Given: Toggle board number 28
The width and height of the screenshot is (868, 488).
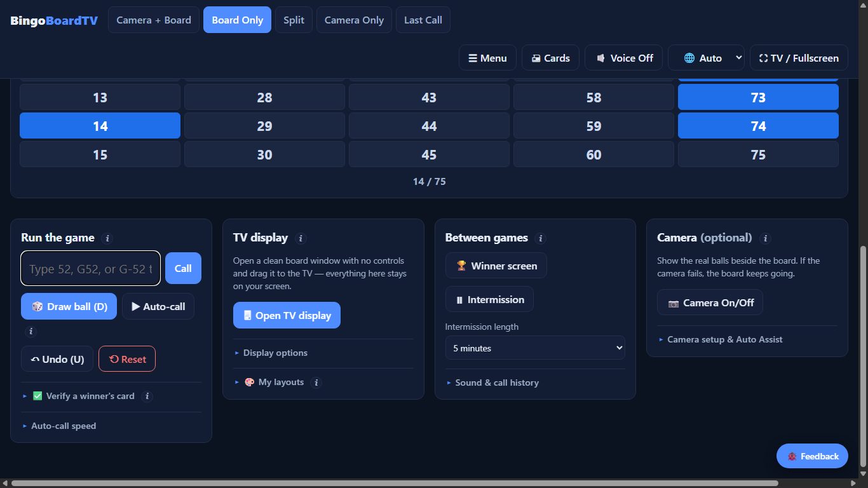Looking at the screenshot, I should tap(264, 97).
